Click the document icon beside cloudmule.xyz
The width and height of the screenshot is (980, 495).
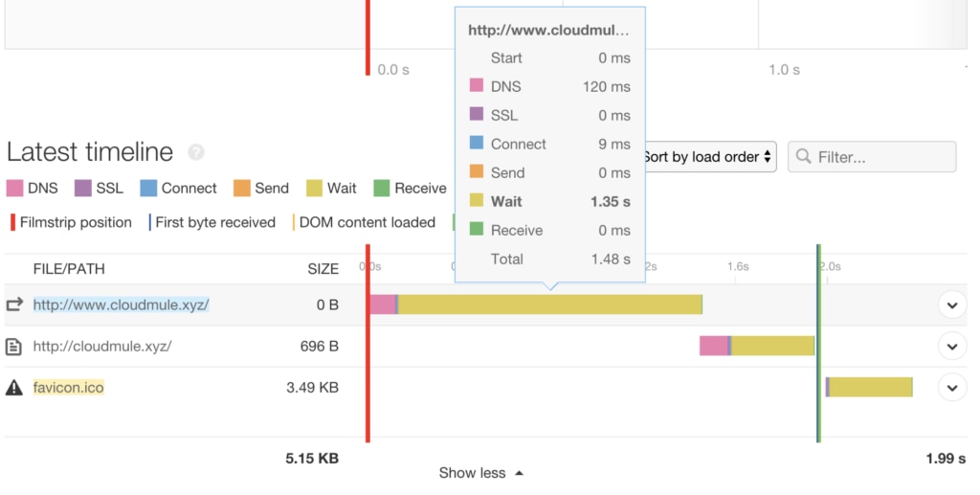click(13, 347)
